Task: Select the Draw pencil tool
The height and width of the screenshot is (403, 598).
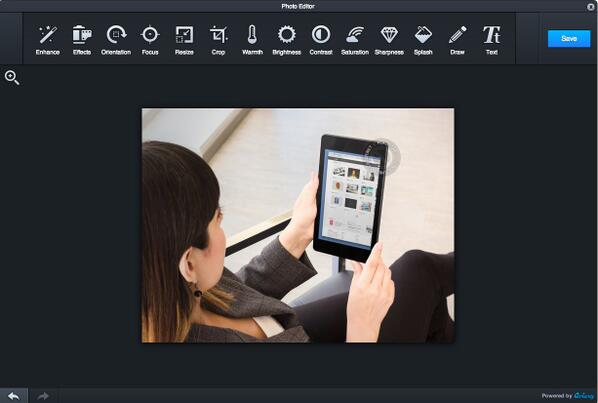Action: [457, 40]
